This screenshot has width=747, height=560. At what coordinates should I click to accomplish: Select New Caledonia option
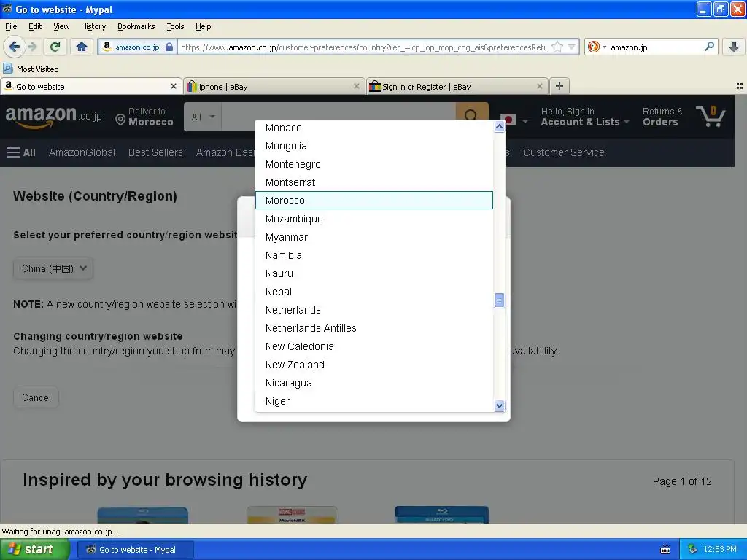[374, 346]
